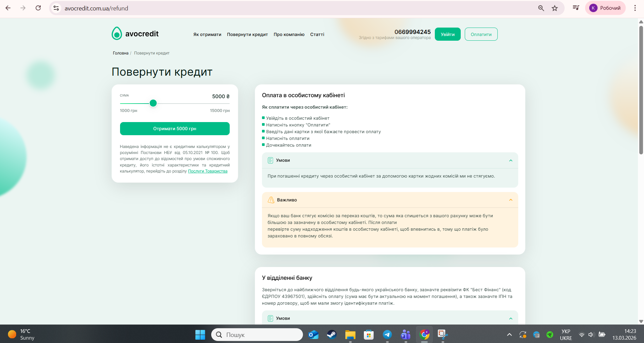Screen dimensions: 644x343
Task: Click the green Увійти button
Action: point(448,34)
